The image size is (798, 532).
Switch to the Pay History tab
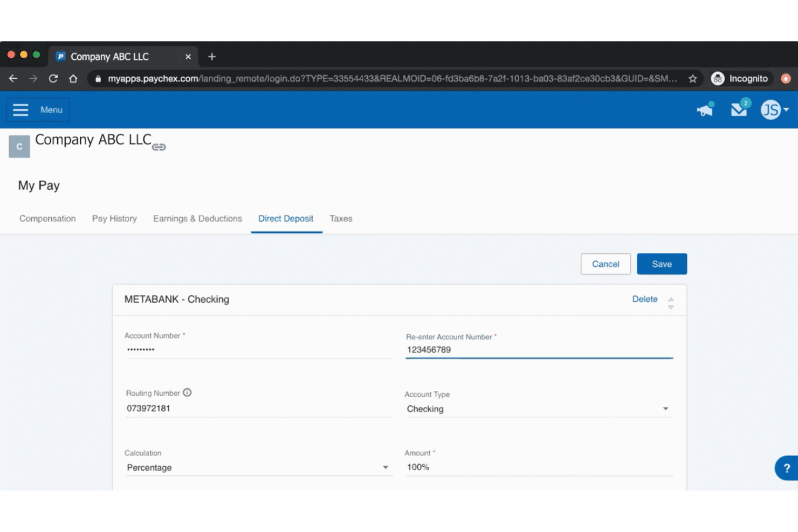pos(114,218)
